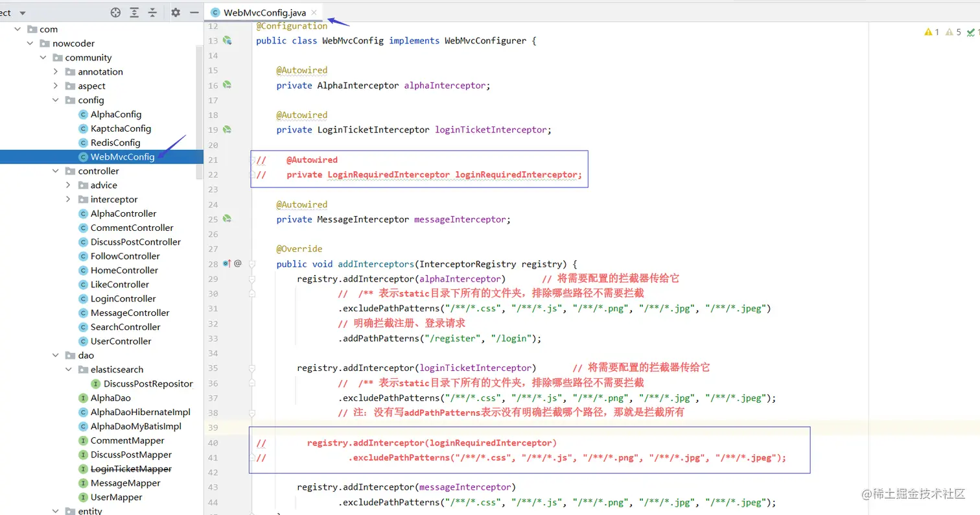Open MessageMapper interface
980x515 pixels.
[125, 483]
